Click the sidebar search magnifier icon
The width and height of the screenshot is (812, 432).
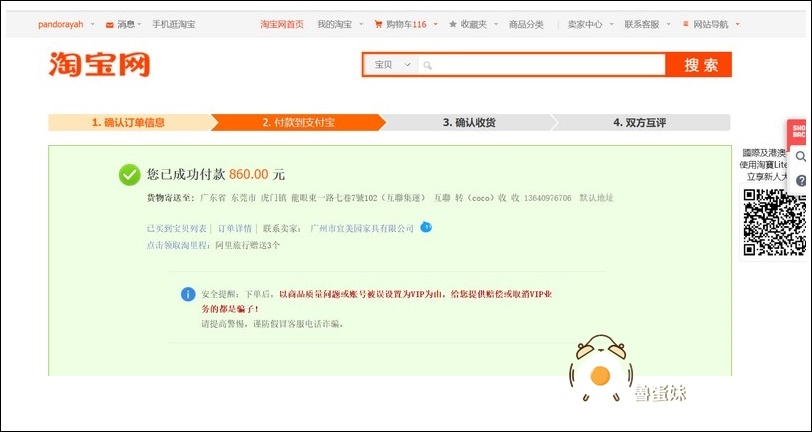coord(801,156)
